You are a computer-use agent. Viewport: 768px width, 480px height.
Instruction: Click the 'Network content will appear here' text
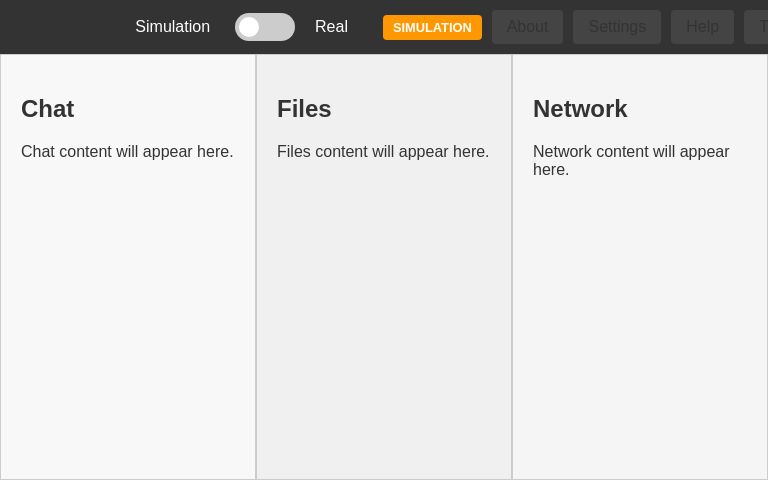point(631,161)
